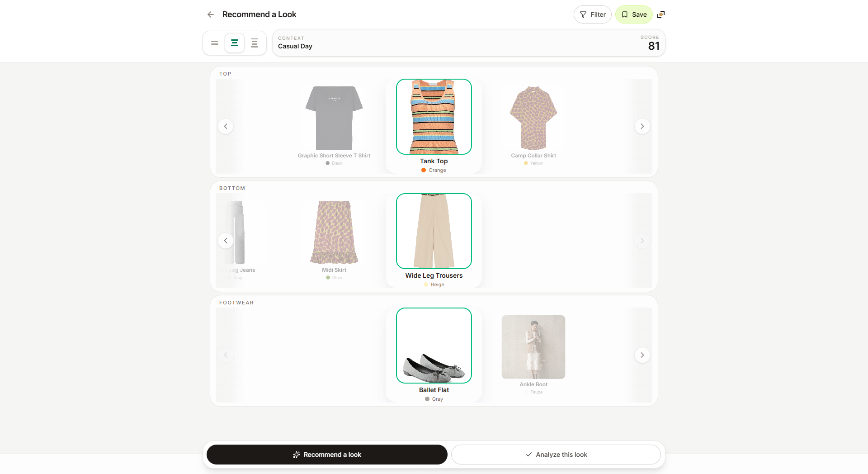Show next items in the FOOTWEAR carousel
The height and width of the screenshot is (474, 868).
coord(642,355)
